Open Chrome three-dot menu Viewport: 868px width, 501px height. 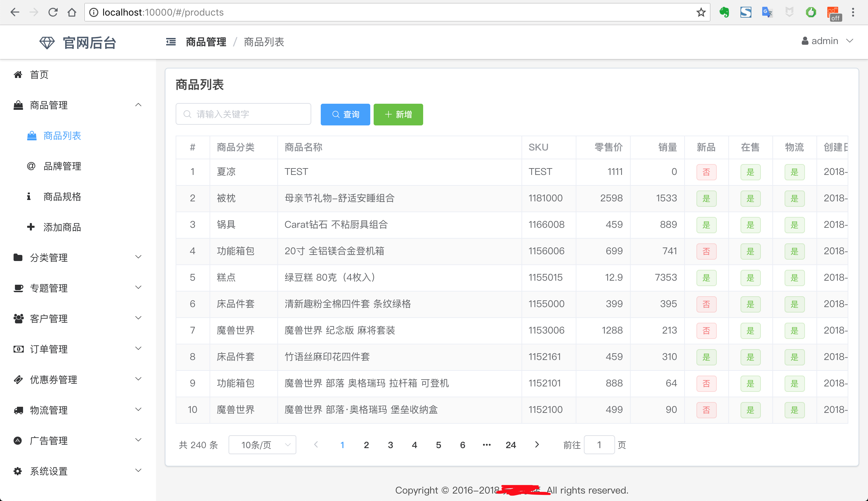(853, 13)
